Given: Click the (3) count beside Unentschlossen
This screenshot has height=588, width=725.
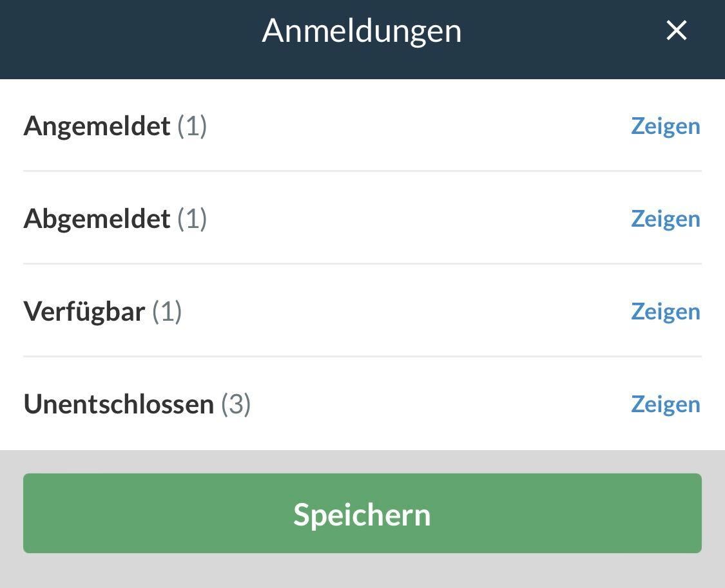Looking at the screenshot, I should tap(236, 404).
